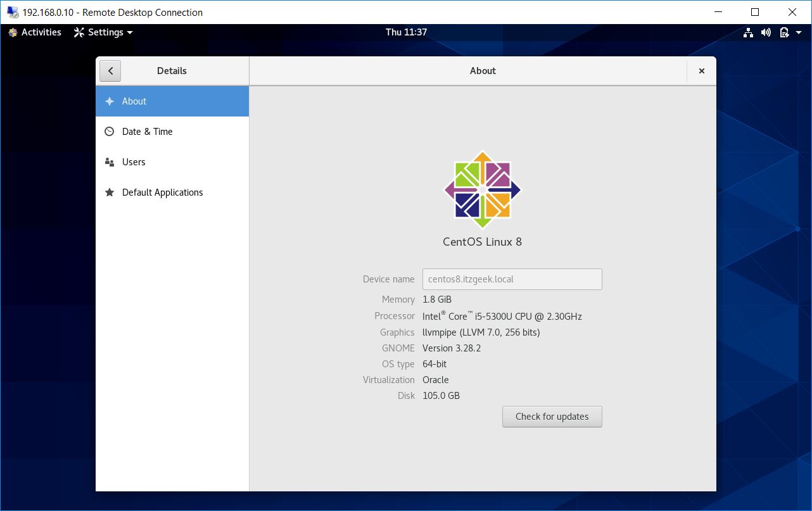Image resolution: width=812 pixels, height=511 pixels.
Task: Click the About sparkle icon in sidebar
Action: pyautogui.click(x=110, y=101)
